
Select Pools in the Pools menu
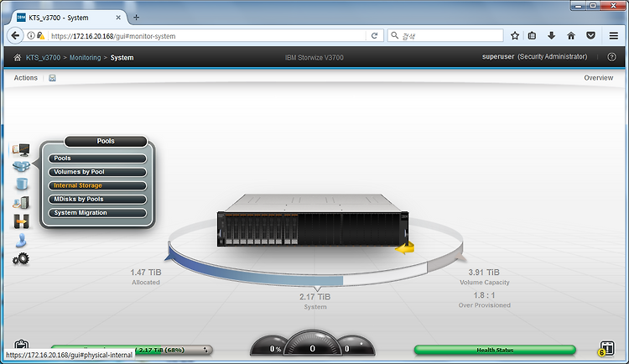[97, 159]
